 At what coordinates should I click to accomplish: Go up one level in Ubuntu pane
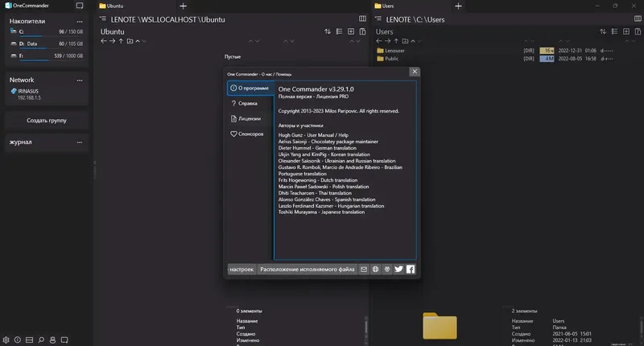[x=121, y=41]
